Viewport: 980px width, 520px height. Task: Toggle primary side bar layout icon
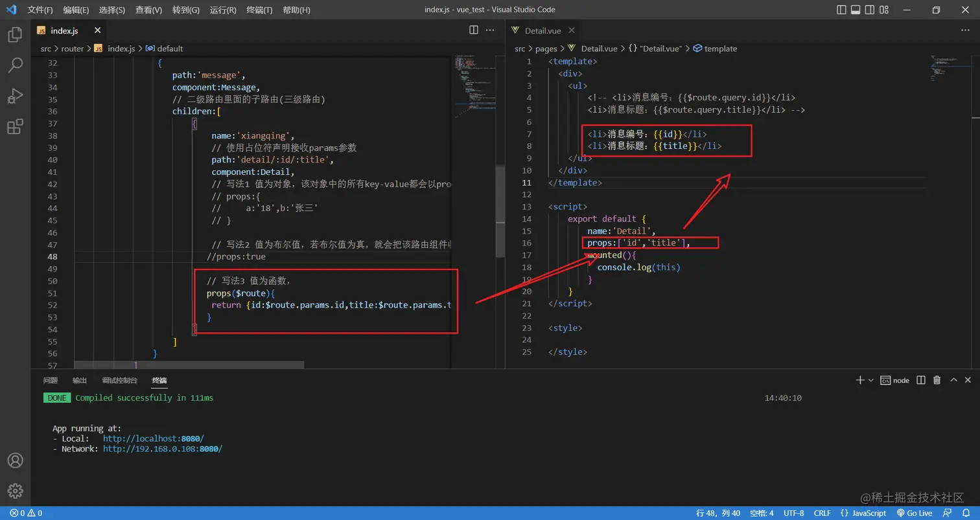click(x=841, y=10)
